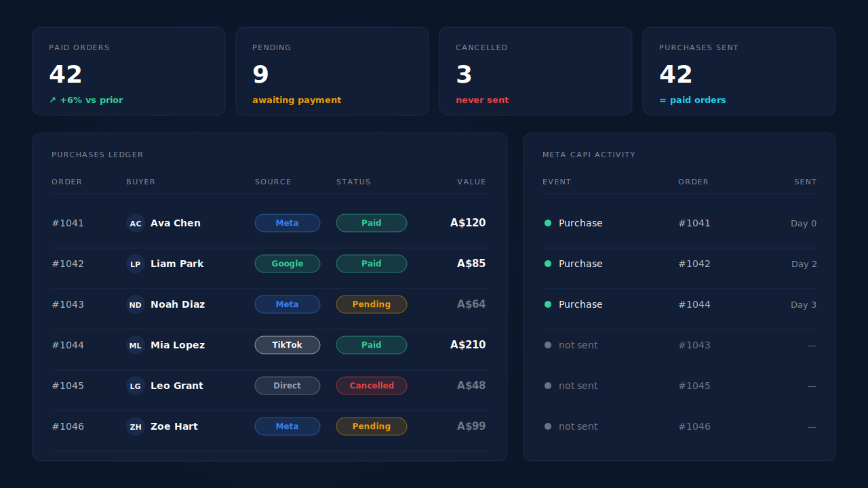868x488 pixels.
Task: Click Noah Diaz's ND avatar
Action: coord(136,304)
